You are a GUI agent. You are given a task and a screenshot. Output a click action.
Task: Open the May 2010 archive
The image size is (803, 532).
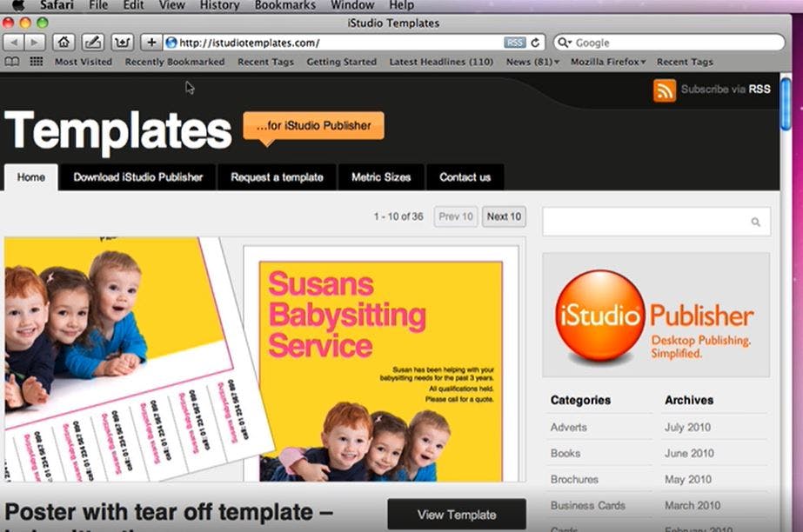click(688, 479)
